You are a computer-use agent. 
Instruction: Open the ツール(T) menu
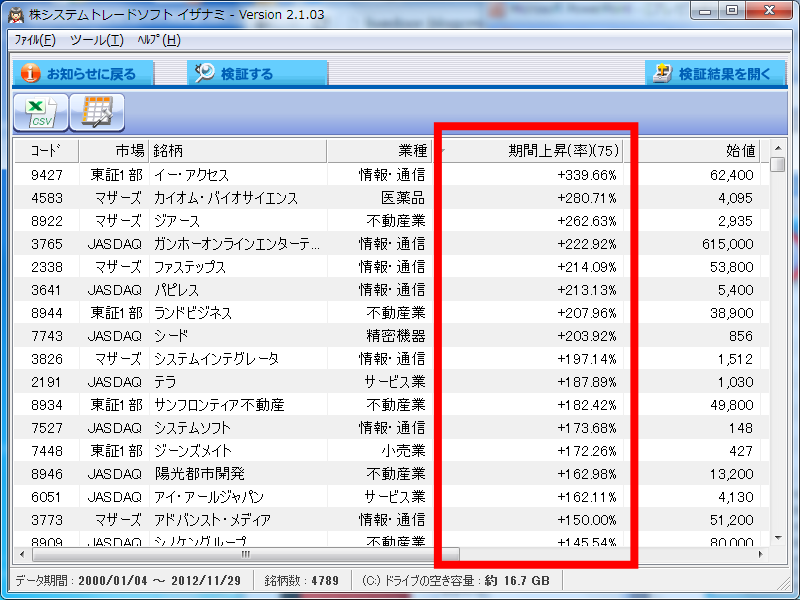click(x=97, y=40)
